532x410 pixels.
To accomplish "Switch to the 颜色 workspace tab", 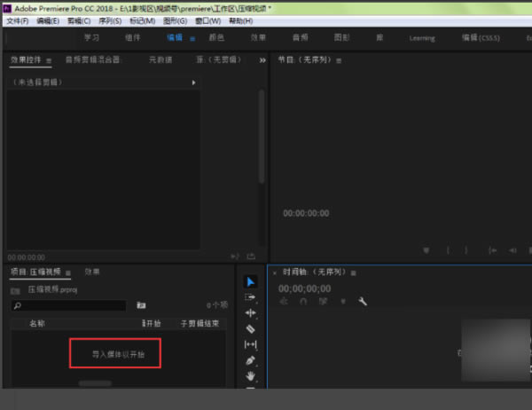I will [215, 37].
